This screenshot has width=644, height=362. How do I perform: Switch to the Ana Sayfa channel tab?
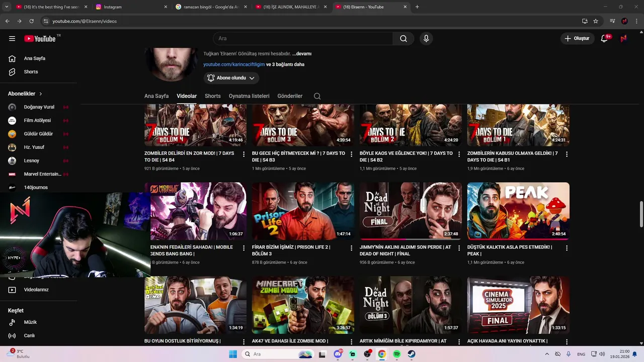tap(156, 96)
